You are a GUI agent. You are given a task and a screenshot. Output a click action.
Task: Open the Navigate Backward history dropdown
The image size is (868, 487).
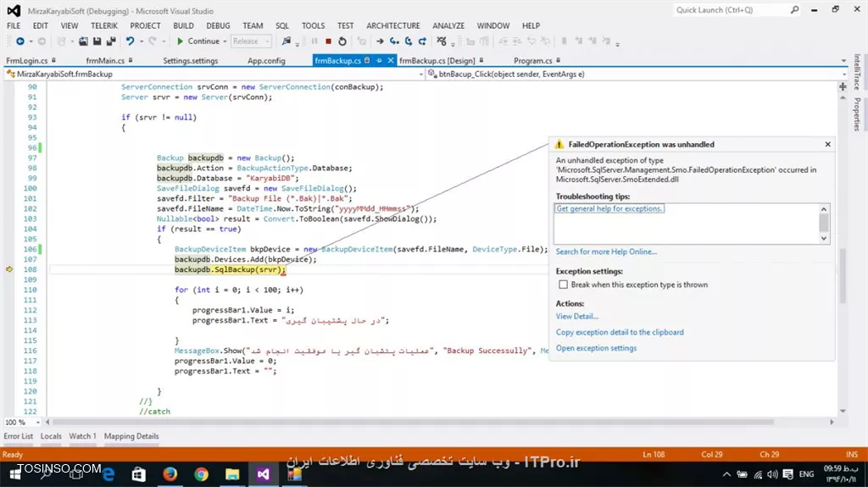(x=31, y=41)
